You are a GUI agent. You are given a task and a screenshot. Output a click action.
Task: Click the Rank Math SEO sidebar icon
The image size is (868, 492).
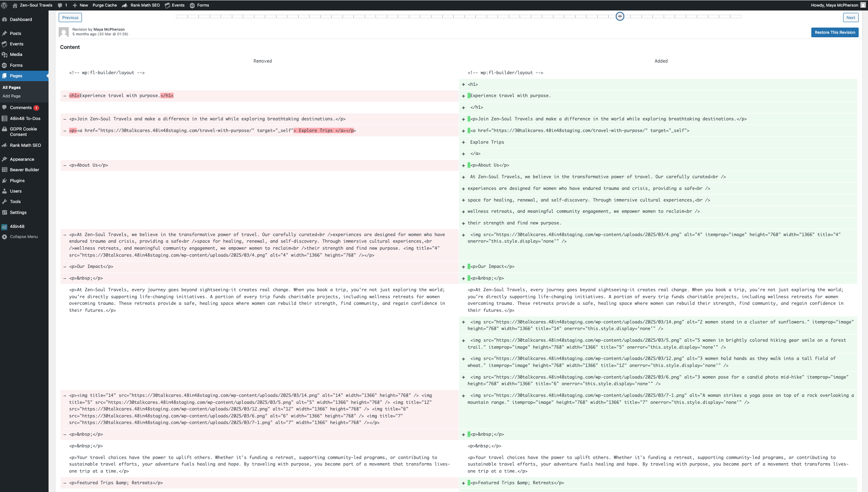5,145
